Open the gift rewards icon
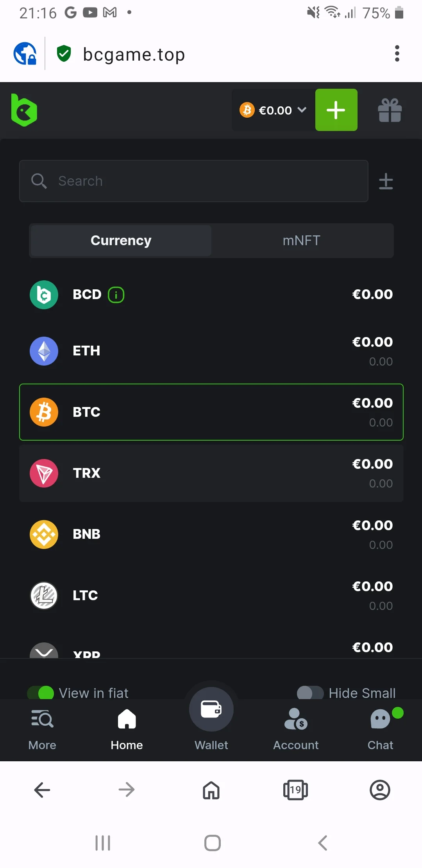 390,110
